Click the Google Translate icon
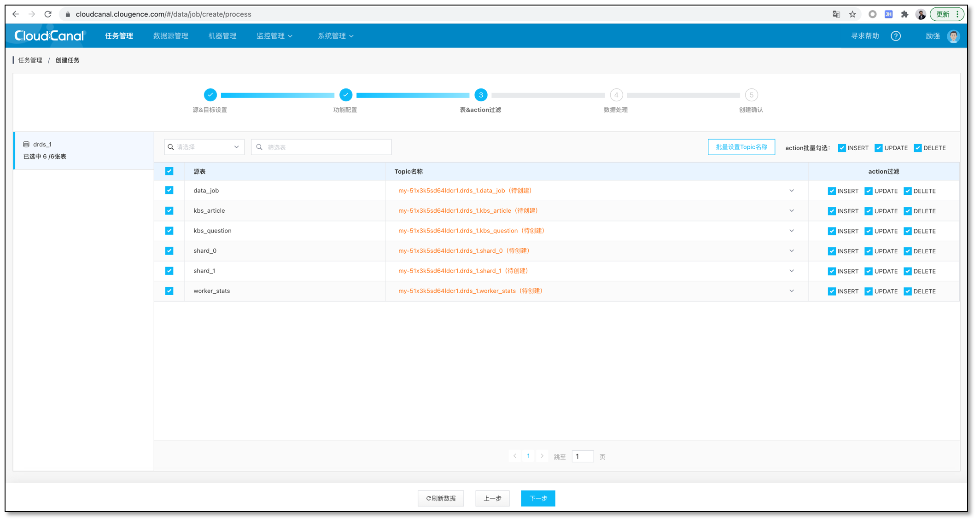The image size is (980, 524). pos(836,14)
